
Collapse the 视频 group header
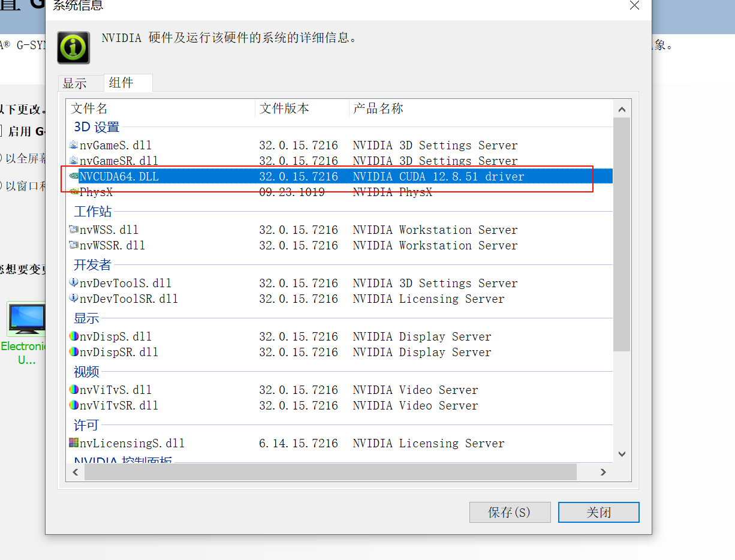point(86,372)
